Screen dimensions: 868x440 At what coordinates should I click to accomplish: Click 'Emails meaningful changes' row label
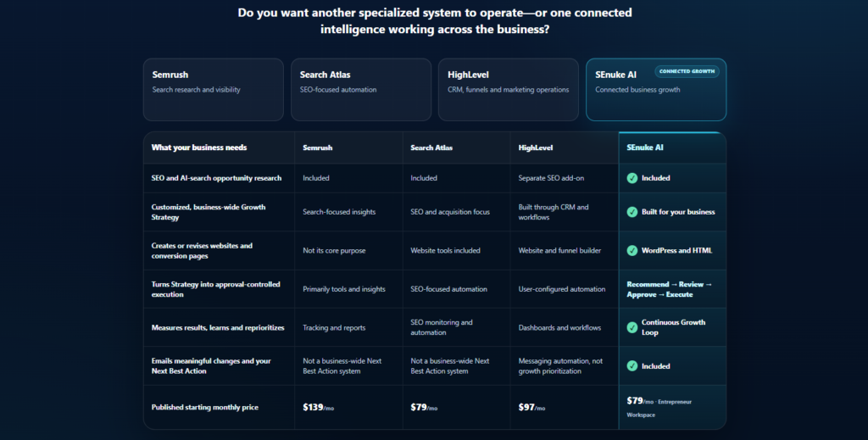211,366
